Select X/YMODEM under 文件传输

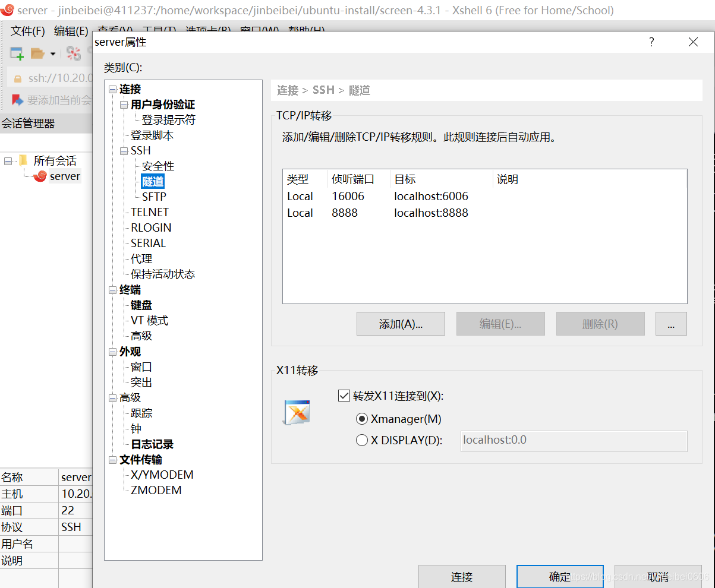pos(162,475)
